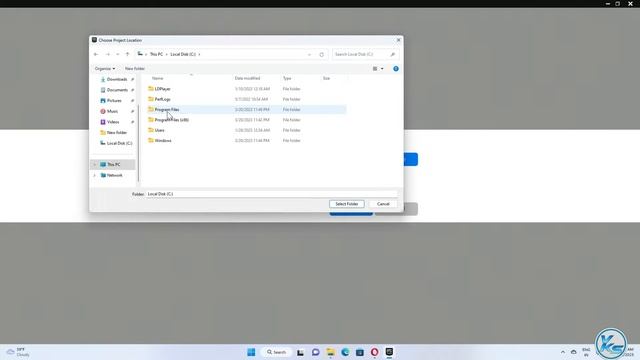Cancel the folder selection dialog
The width and height of the screenshot is (640, 360).
(383, 204)
